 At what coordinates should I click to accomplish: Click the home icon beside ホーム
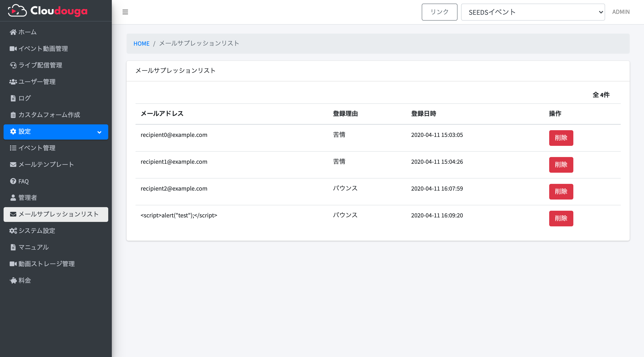click(x=13, y=32)
